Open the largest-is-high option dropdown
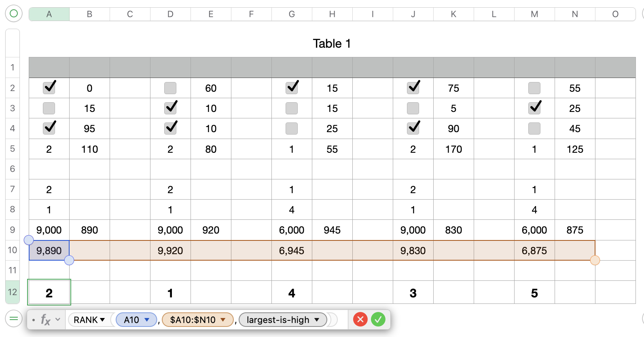This screenshot has width=644, height=337. pos(317,320)
